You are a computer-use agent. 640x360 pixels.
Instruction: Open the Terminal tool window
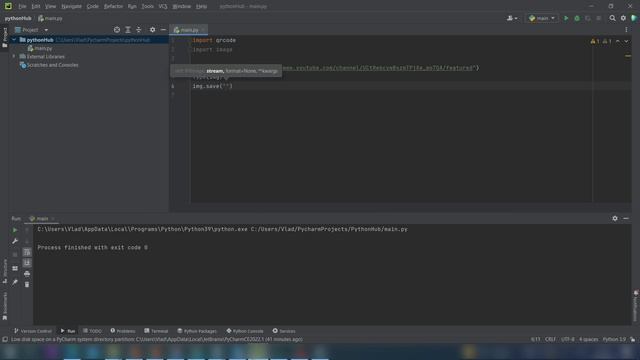pos(156,331)
